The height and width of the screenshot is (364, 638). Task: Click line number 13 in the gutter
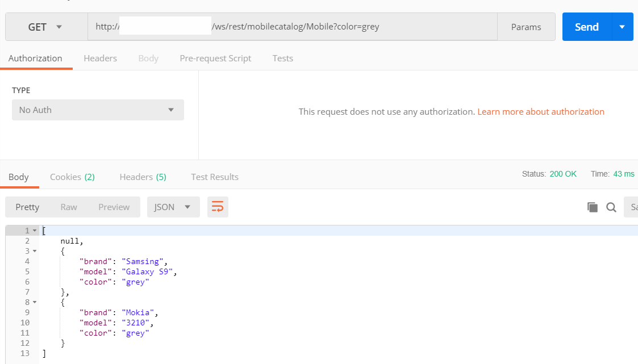[25, 353]
